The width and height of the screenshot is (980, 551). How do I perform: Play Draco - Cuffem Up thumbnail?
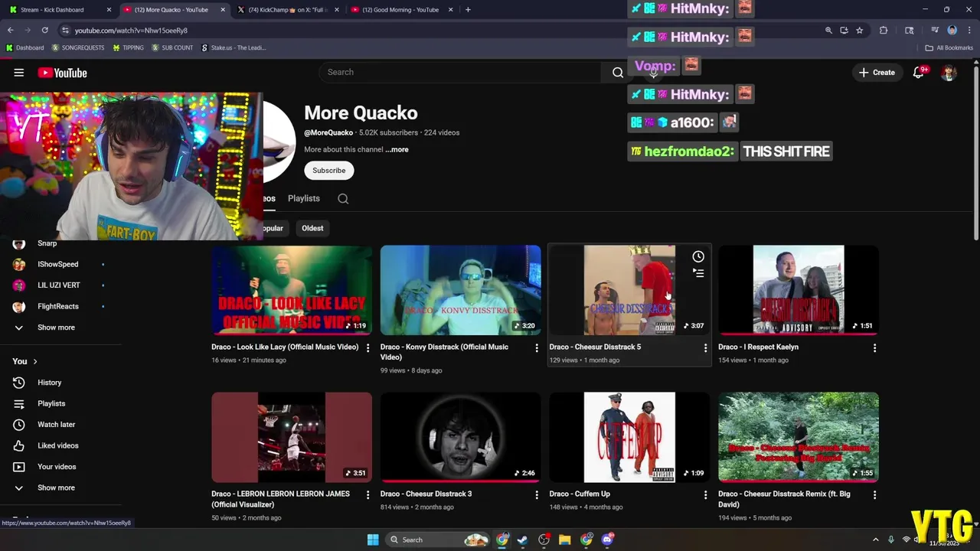tap(629, 437)
